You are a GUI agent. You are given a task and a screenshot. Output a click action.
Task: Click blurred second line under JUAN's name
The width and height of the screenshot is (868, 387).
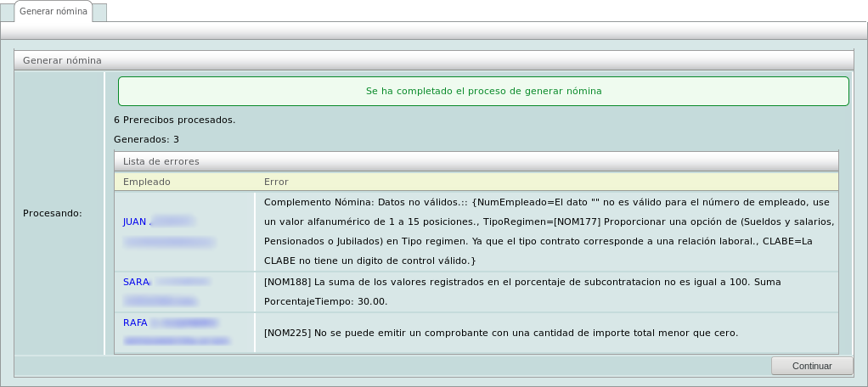click(x=169, y=242)
